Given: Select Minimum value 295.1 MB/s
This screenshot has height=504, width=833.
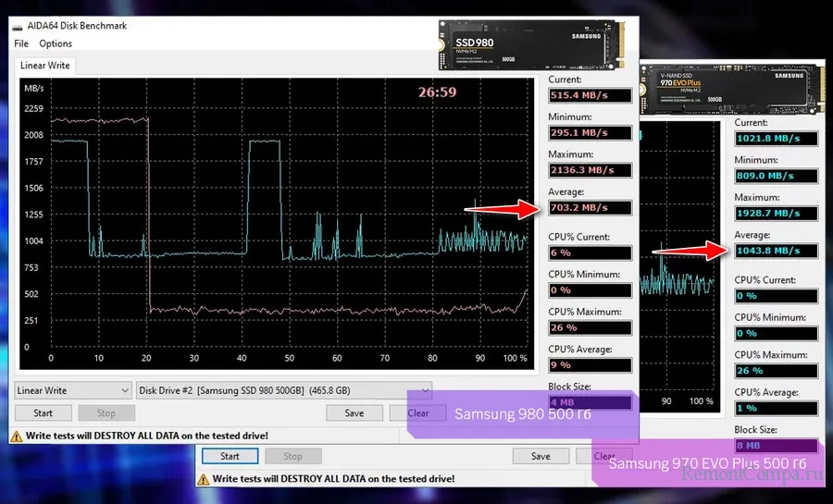Looking at the screenshot, I should point(591,132).
